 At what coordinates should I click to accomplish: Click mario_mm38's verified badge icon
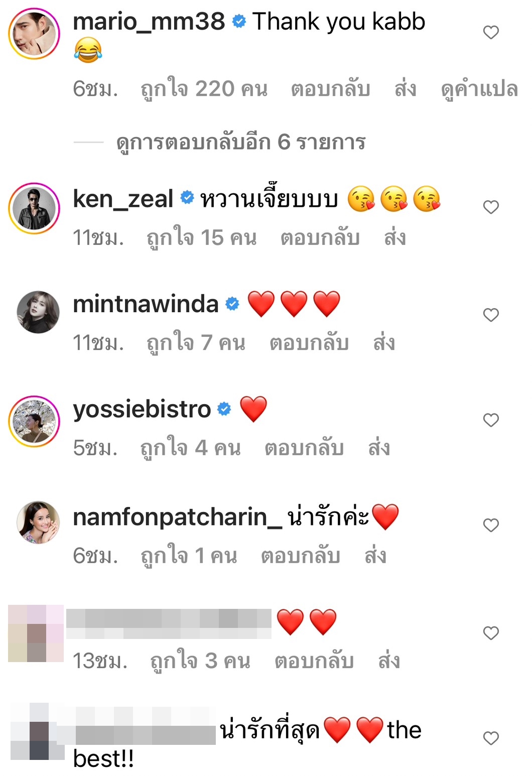point(239,22)
